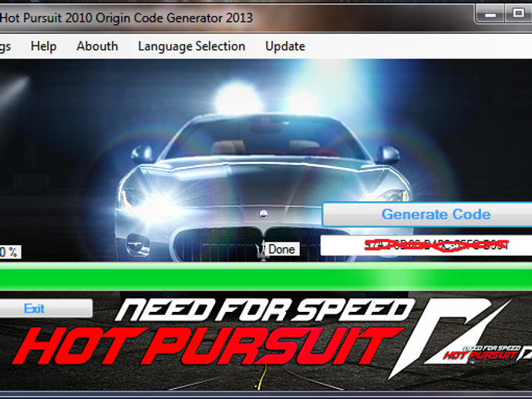Open the Language Selection menu

(x=191, y=46)
